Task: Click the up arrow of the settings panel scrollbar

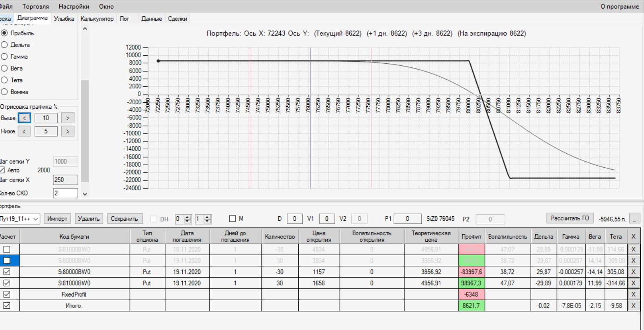Action: 85,29
